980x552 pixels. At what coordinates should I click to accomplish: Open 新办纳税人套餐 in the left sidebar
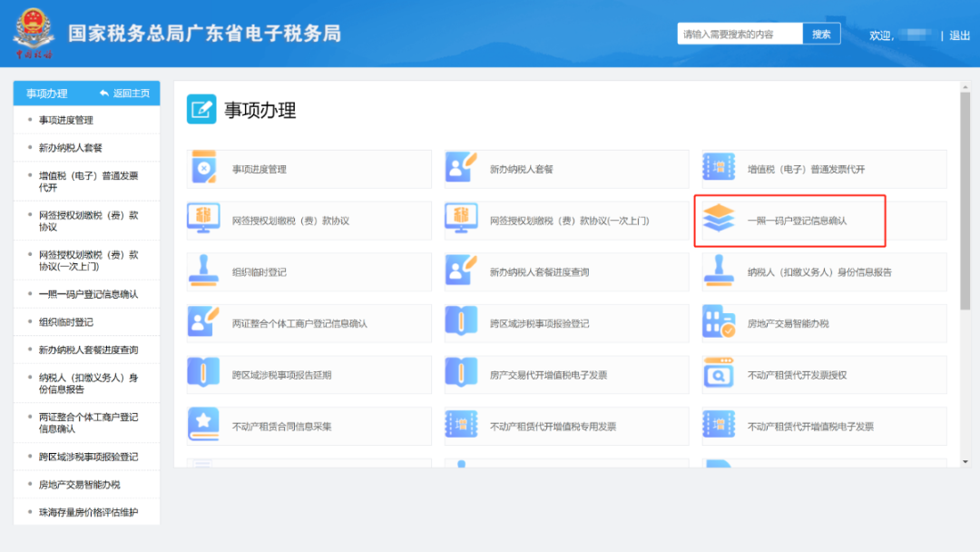tap(70, 148)
